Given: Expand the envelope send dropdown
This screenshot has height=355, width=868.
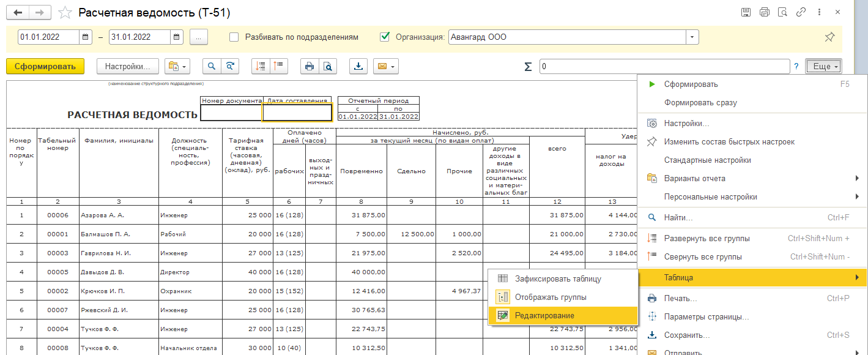Looking at the screenshot, I should coord(386,67).
